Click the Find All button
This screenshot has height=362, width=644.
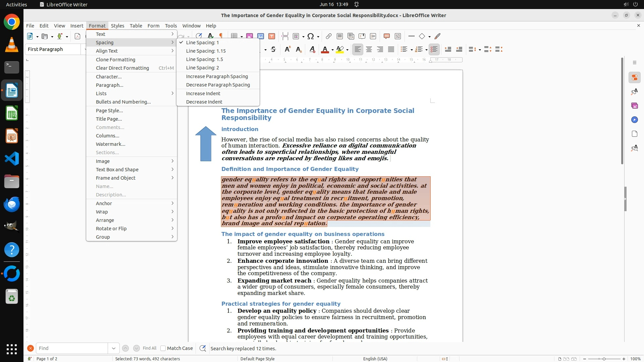click(149, 348)
